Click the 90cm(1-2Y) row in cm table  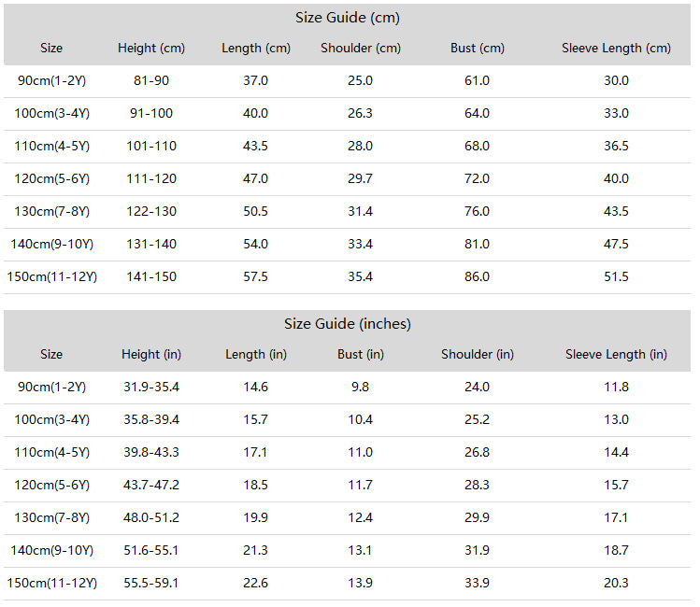point(348,81)
